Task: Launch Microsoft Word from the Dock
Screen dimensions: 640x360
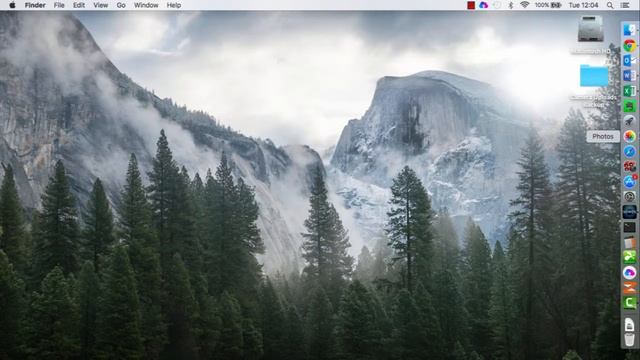Action: pyautogui.click(x=629, y=76)
